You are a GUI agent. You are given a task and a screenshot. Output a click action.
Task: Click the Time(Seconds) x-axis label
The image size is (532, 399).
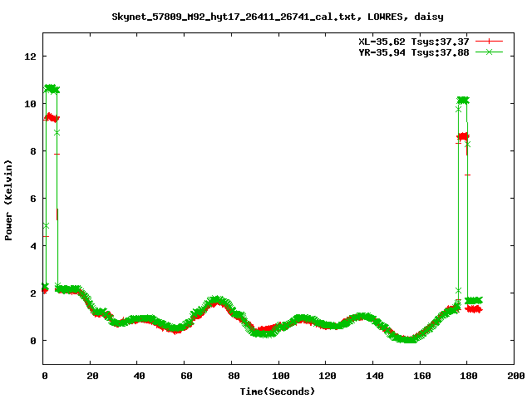pyautogui.click(x=278, y=392)
